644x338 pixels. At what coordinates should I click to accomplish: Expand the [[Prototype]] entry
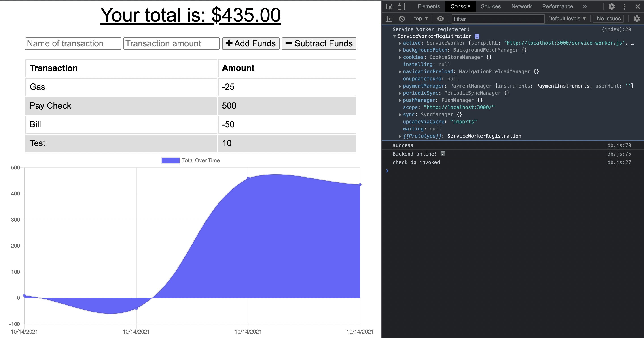click(400, 136)
